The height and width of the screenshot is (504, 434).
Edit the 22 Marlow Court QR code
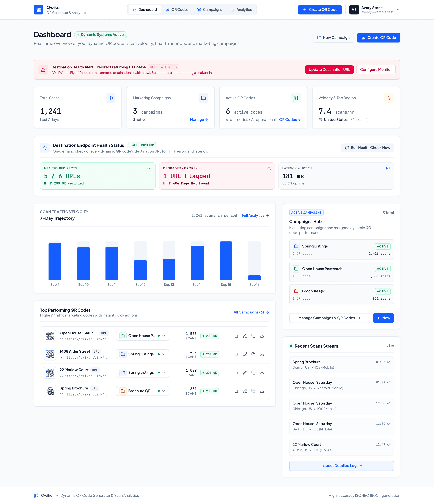coord(245,373)
